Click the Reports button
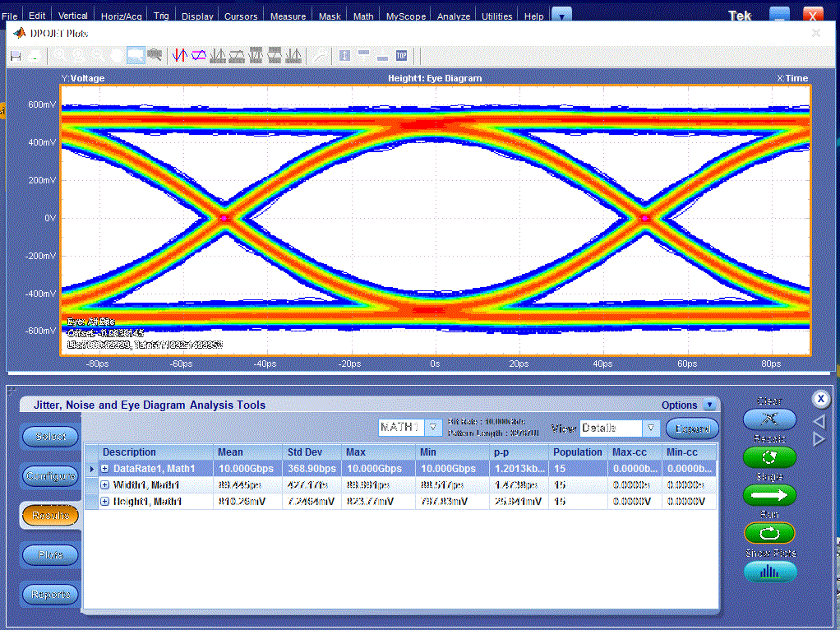 pos(50,594)
